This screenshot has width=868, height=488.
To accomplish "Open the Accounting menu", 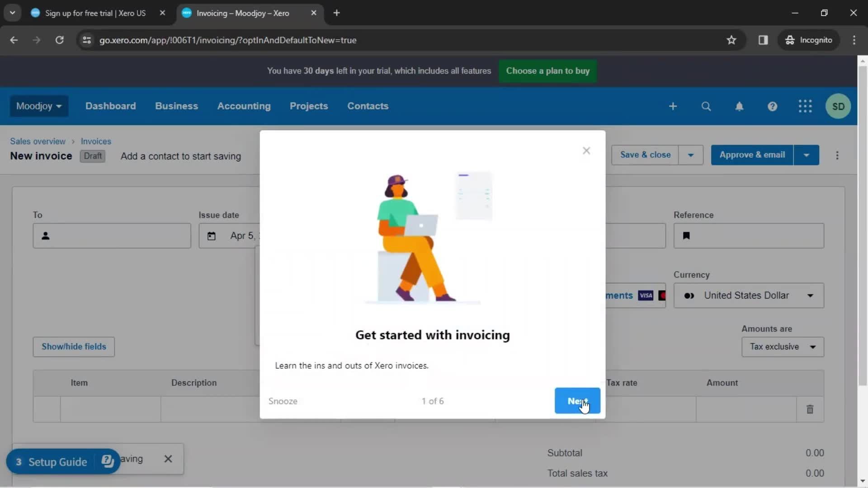I will click(x=244, y=106).
